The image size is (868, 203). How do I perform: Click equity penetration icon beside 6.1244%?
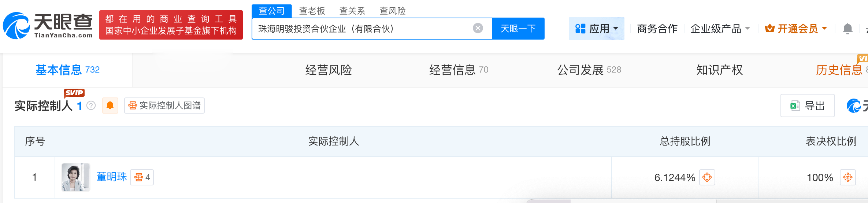[707, 177]
